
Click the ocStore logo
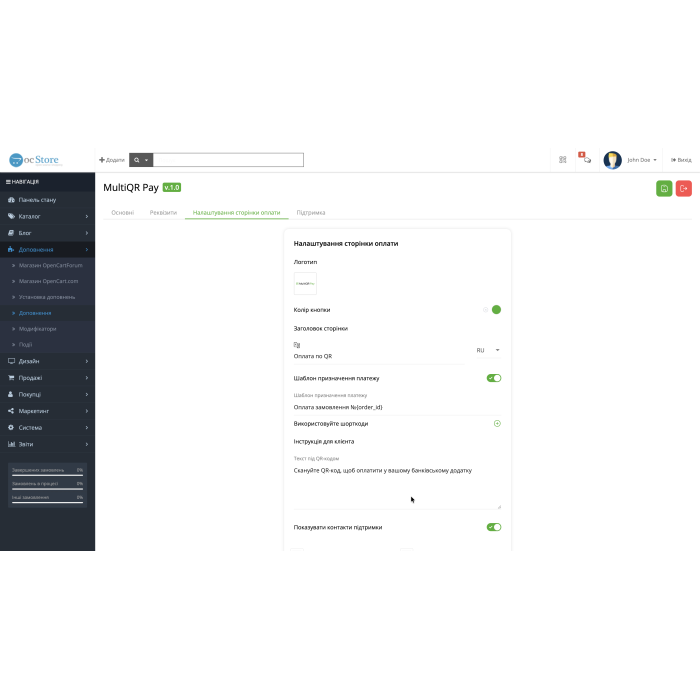coord(34,159)
